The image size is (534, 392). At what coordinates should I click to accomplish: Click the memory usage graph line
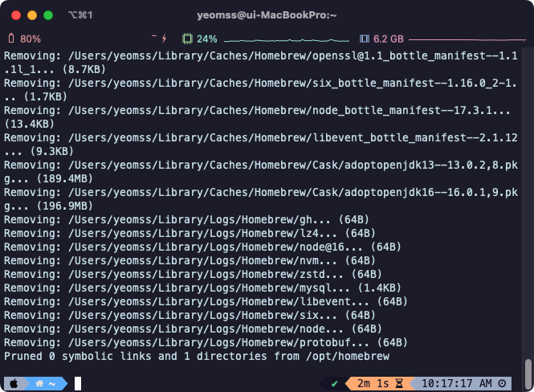pos(467,40)
